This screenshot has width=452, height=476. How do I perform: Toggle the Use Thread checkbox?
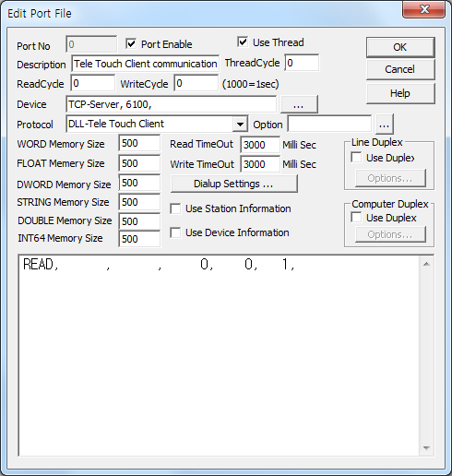point(243,42)
